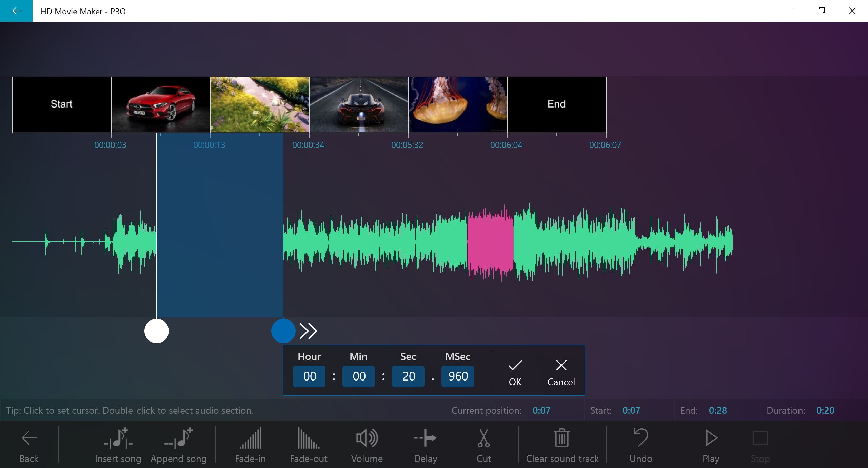Click Clear sound track
The width and height of the screenshot is (868, 468).
coord(562,445)
